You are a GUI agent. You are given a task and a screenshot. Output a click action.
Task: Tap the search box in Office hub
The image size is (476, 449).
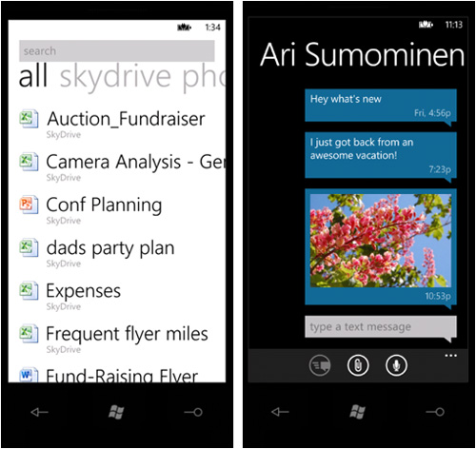pyautogui.click(x=117, y=50)
